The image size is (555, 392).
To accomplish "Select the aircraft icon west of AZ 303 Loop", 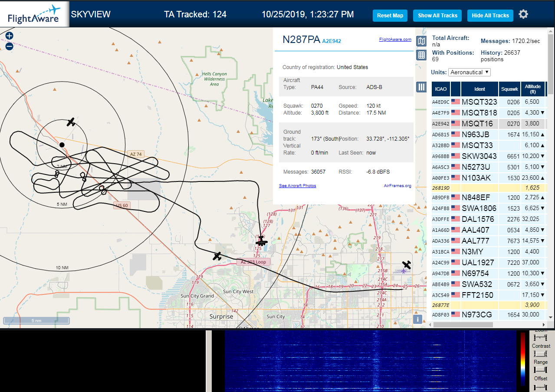I will coord(217,256).
